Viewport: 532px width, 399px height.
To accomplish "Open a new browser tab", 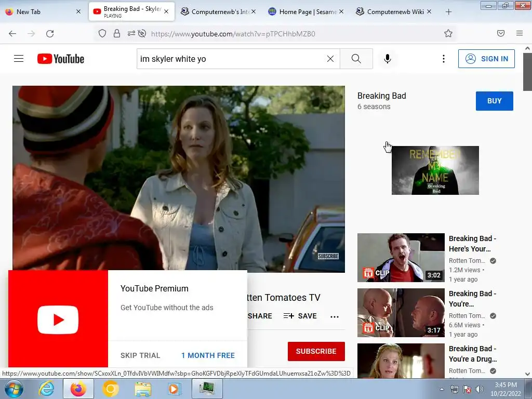I will 448,12.
